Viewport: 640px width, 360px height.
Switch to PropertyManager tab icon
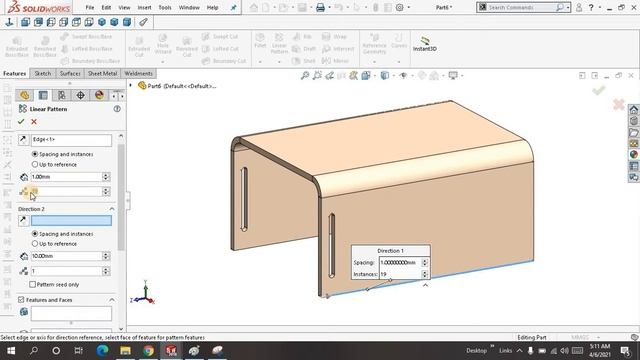[43, 95]
